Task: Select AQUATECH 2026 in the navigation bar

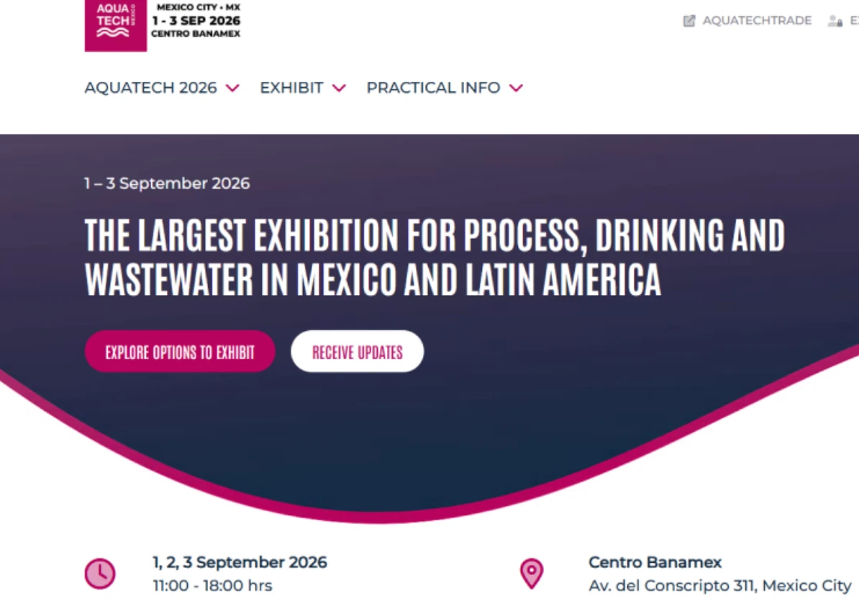Action: pos(150,88)
